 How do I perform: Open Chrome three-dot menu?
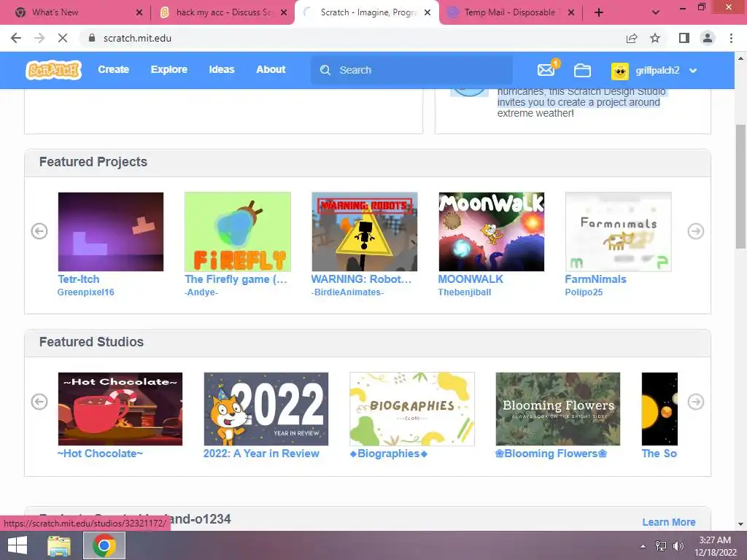click(731, 38)
